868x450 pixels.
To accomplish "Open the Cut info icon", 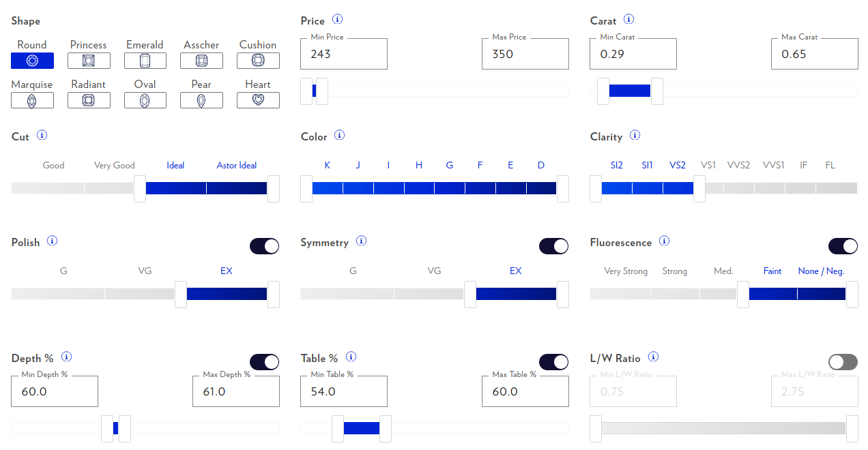I will coord(42,136).
